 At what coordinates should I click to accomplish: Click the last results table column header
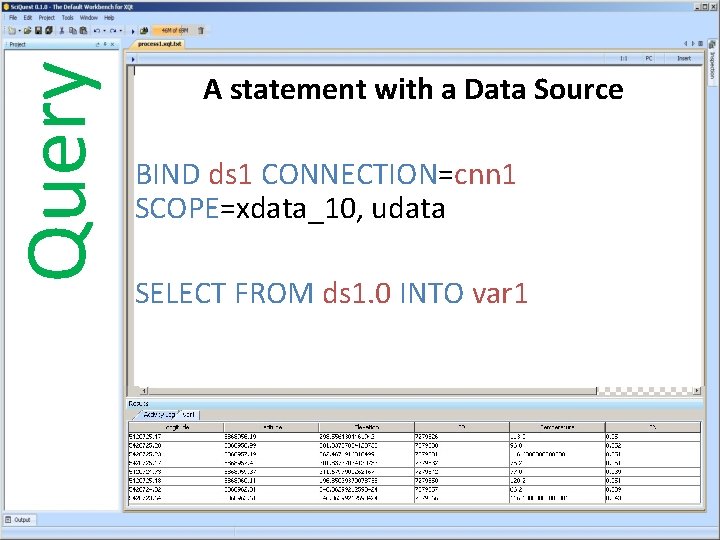(653, 427)
